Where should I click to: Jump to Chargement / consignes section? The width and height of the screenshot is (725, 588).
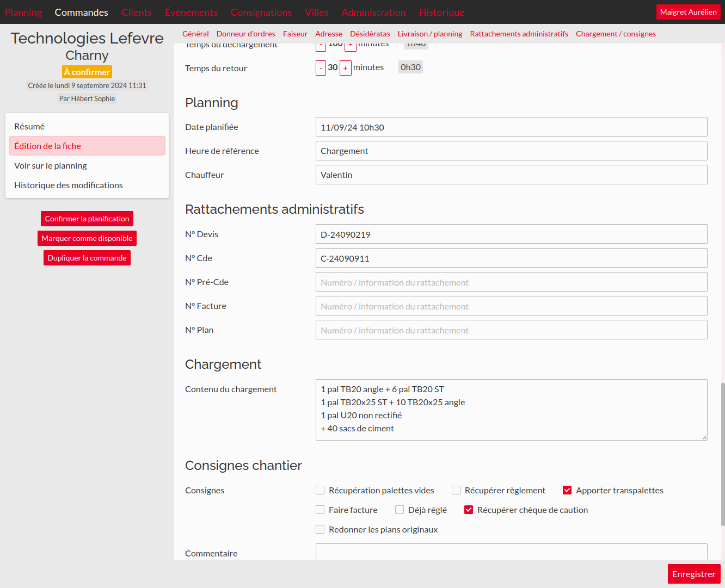click(x=616, y=34)
